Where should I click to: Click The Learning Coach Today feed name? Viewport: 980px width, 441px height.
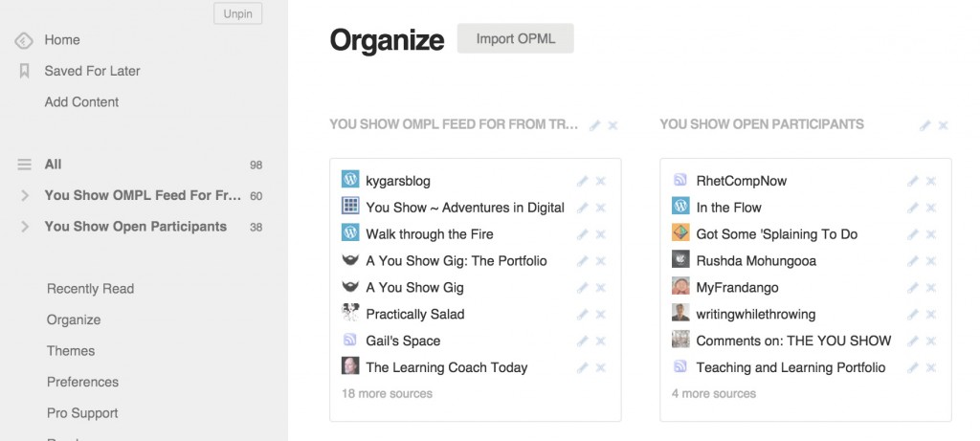tap(447, 368)
